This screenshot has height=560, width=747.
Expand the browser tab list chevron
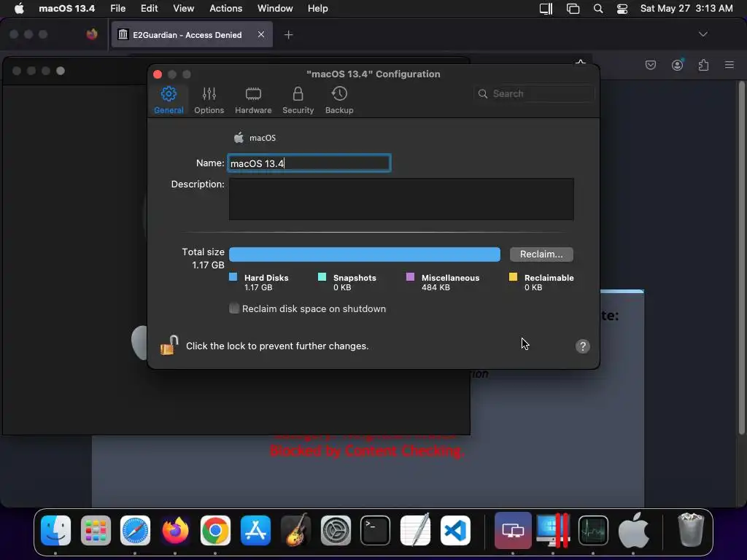(703, 34)
